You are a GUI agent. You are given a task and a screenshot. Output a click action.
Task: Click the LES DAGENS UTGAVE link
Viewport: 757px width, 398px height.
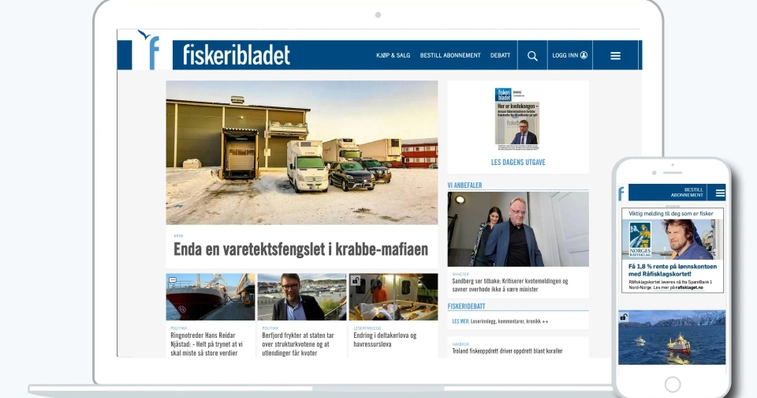(518, 162)
